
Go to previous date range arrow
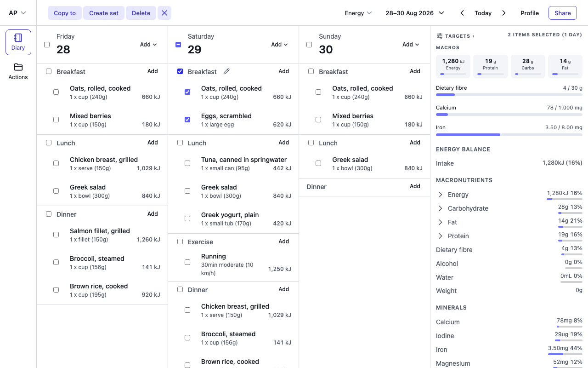point(463,13)
